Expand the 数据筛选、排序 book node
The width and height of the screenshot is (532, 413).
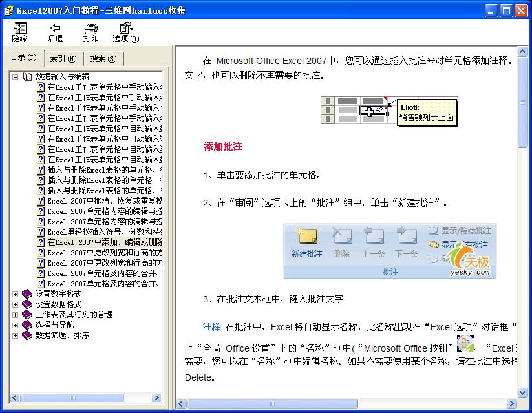[16, 335]
